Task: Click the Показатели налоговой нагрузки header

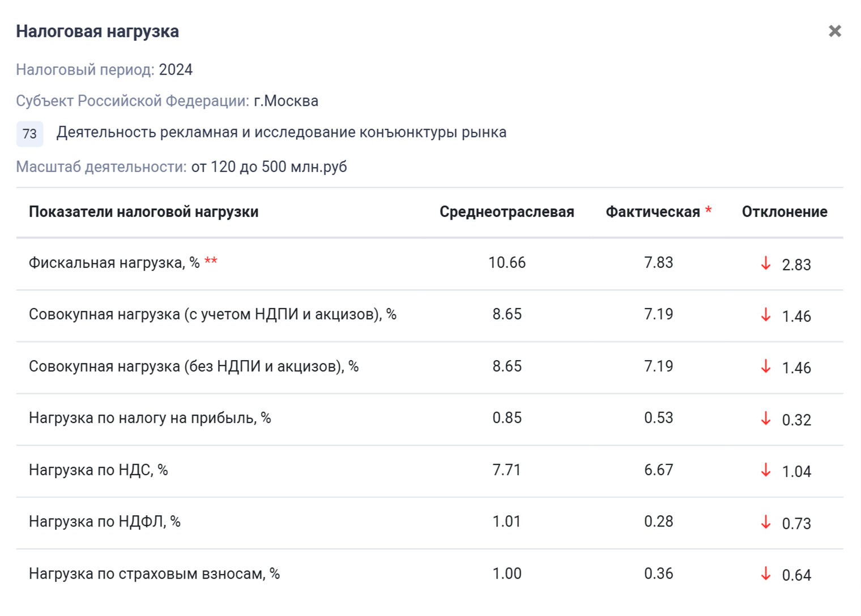Action: point(143,212)
